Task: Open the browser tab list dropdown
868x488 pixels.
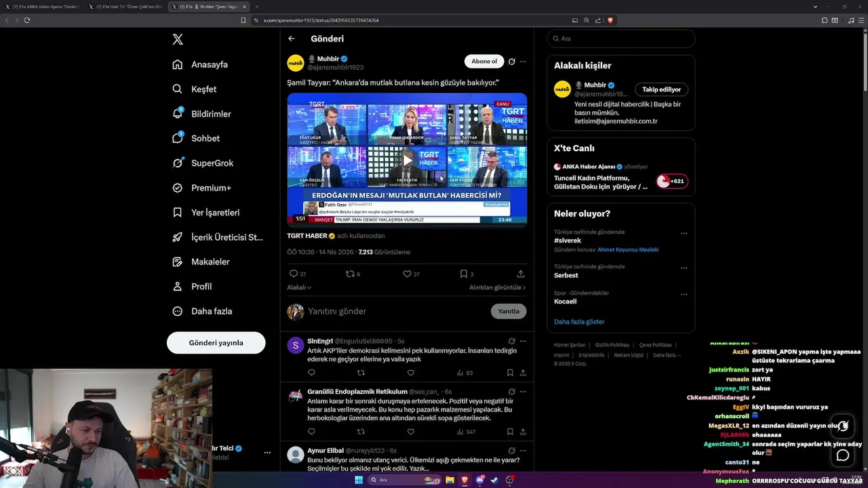Action: (x=815, y=6)
